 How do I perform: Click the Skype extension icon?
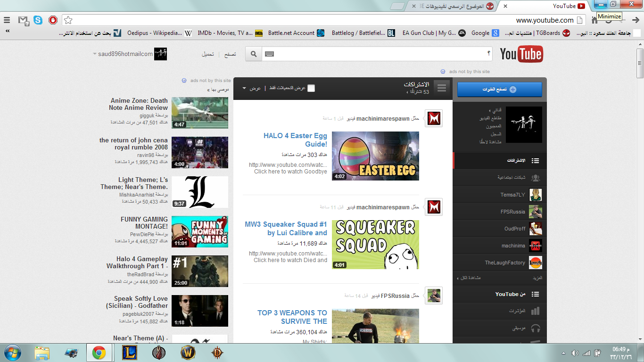coord(38,20)
